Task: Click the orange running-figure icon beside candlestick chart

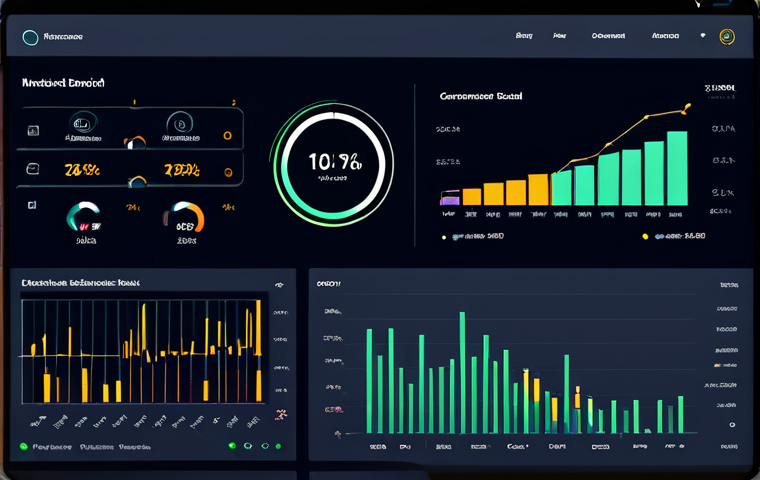Action: 280,413
